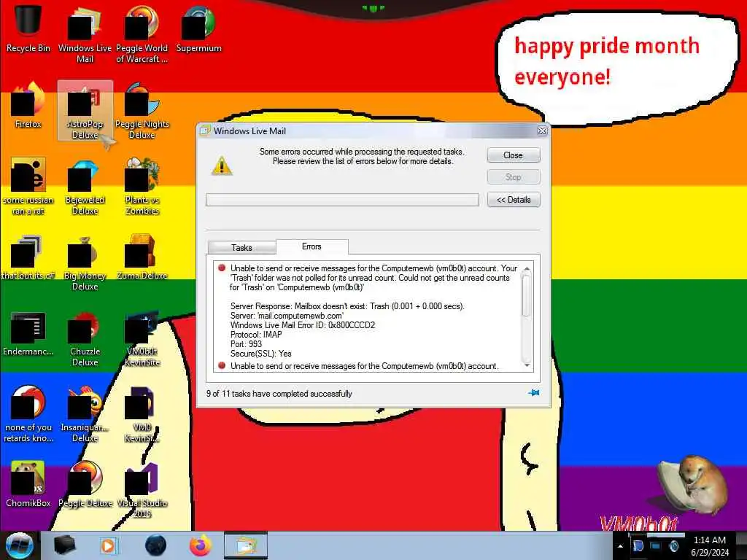Click the round globe taskbar icon
The width and height of the screenshot is (747, 560).
(155, 545)
